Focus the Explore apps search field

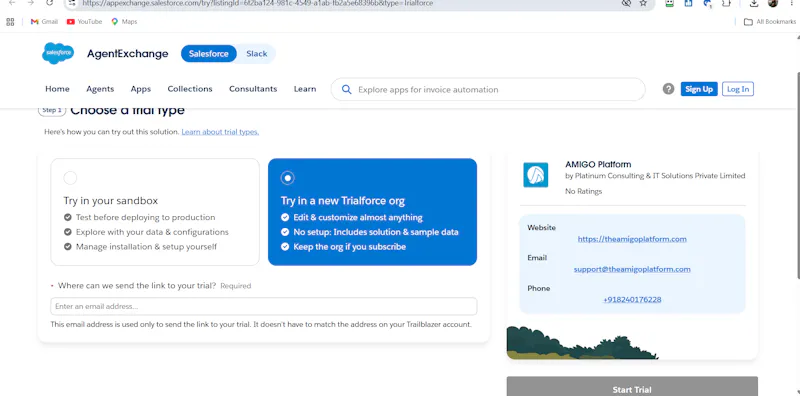488,89
